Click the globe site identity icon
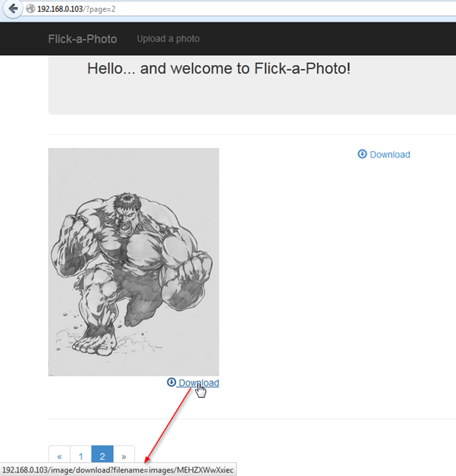The width and height of the screenshot is (456, 476). (30, 9)
